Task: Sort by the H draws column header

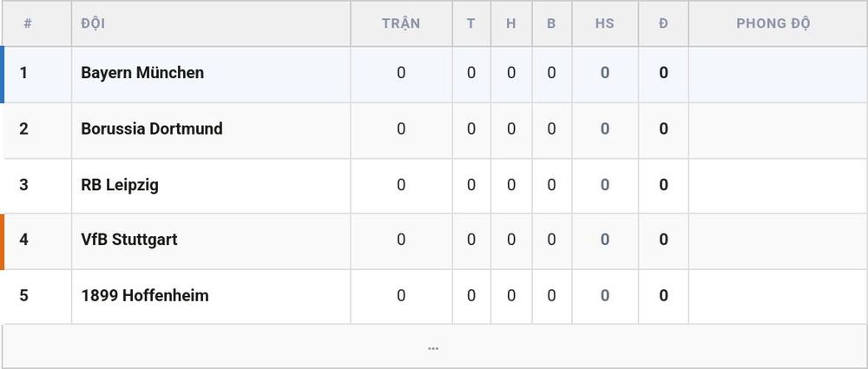Action: [511, 23]
